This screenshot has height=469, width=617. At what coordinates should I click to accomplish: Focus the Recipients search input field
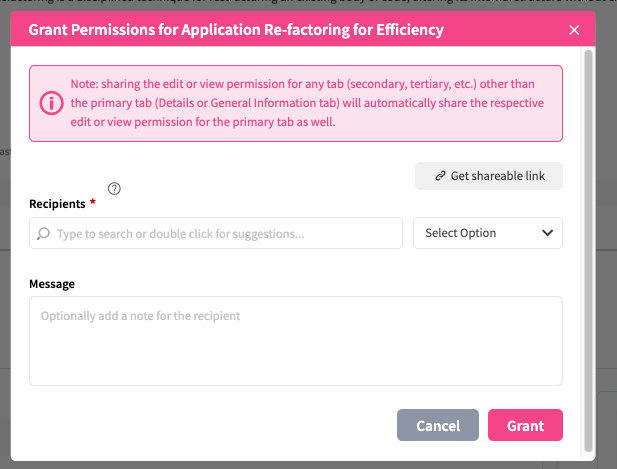coord(220,233)
